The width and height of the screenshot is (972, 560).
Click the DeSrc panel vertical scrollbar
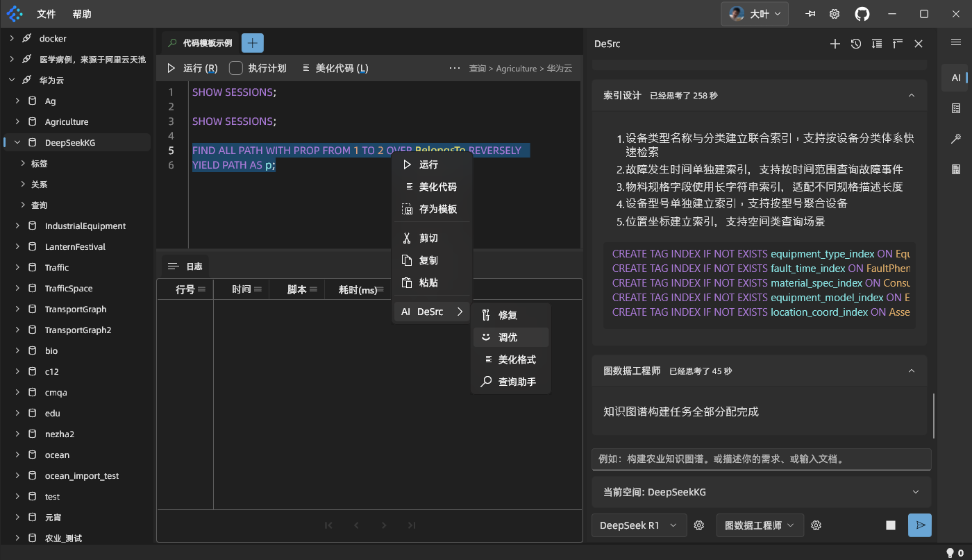point(934,416)
